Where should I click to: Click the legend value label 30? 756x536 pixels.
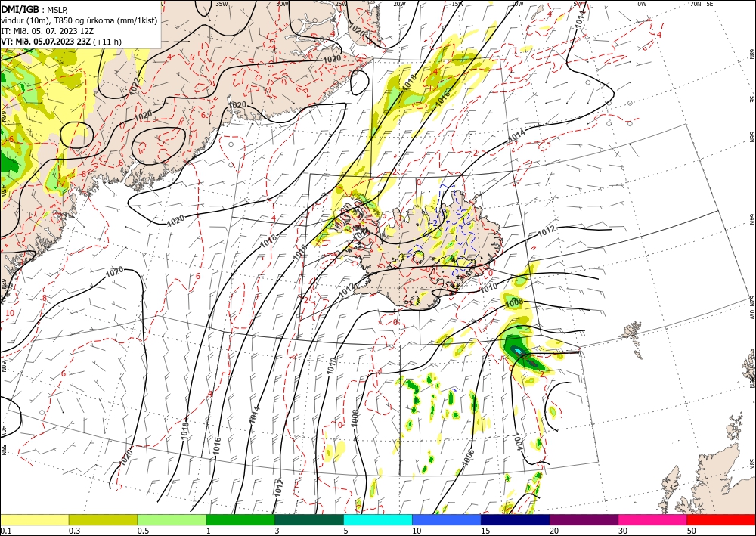tap(624, 531)
